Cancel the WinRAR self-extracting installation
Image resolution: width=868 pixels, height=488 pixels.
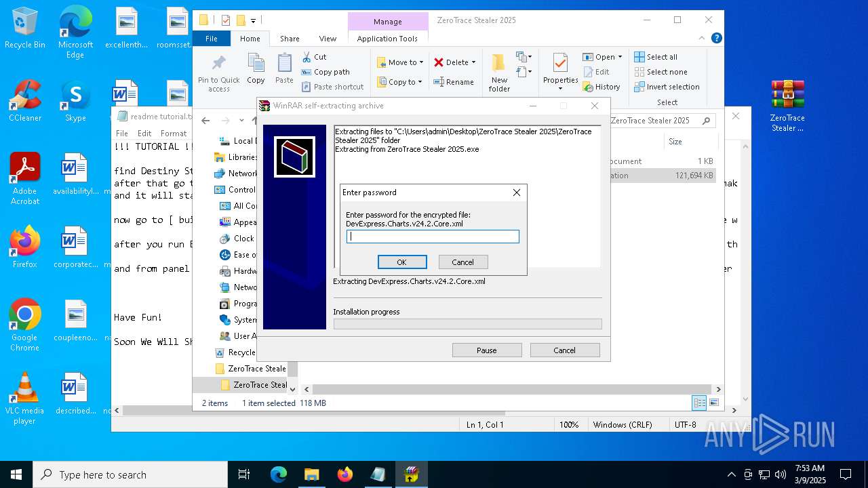tap(565, 350)
